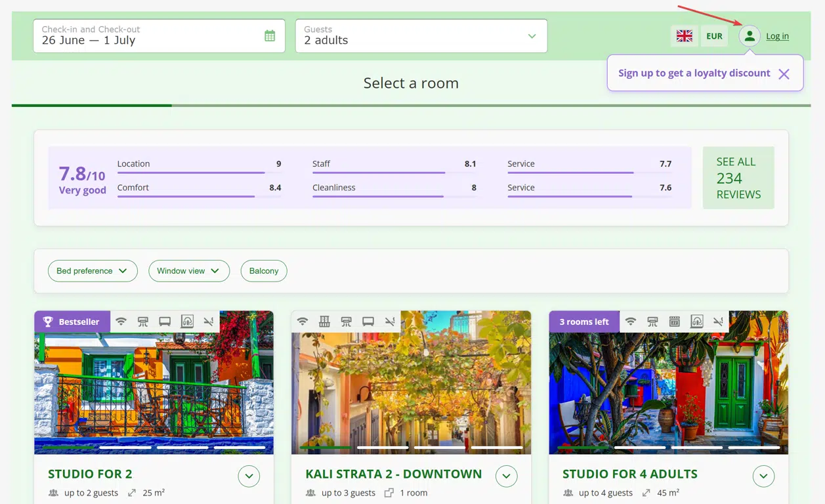
Task: Click the air conditioning icon on the Studio for 2 card
Action: click(x=142, y=322)
